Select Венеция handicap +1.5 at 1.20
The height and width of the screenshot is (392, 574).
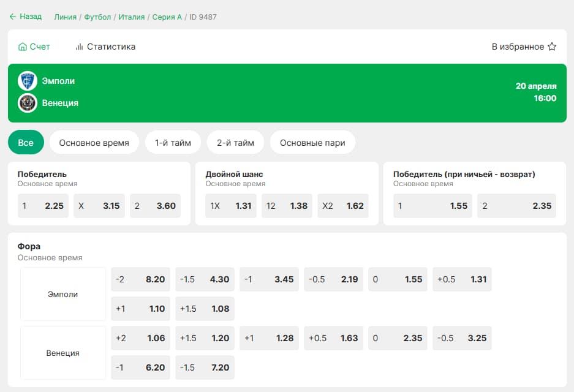click(205, 338)
